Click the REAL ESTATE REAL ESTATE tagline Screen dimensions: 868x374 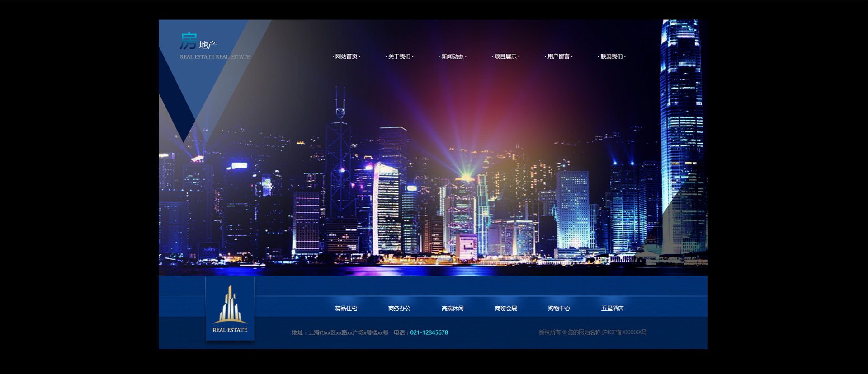point(215,57)
